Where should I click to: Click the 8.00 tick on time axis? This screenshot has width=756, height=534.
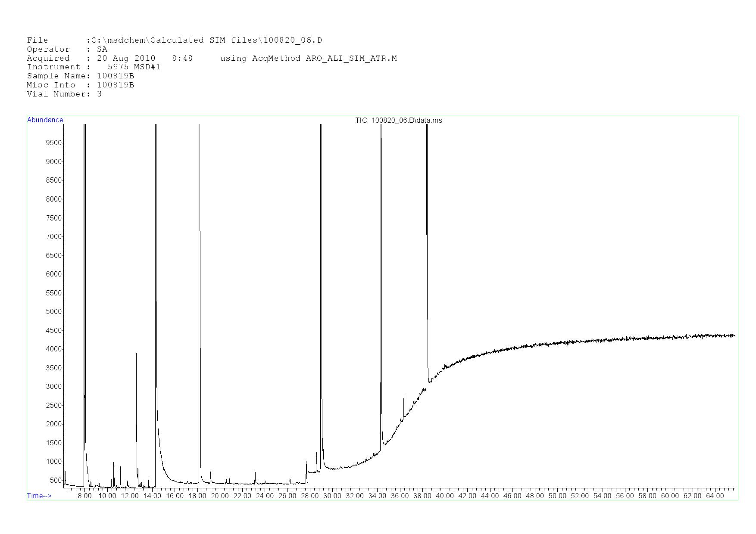(84, 496)
